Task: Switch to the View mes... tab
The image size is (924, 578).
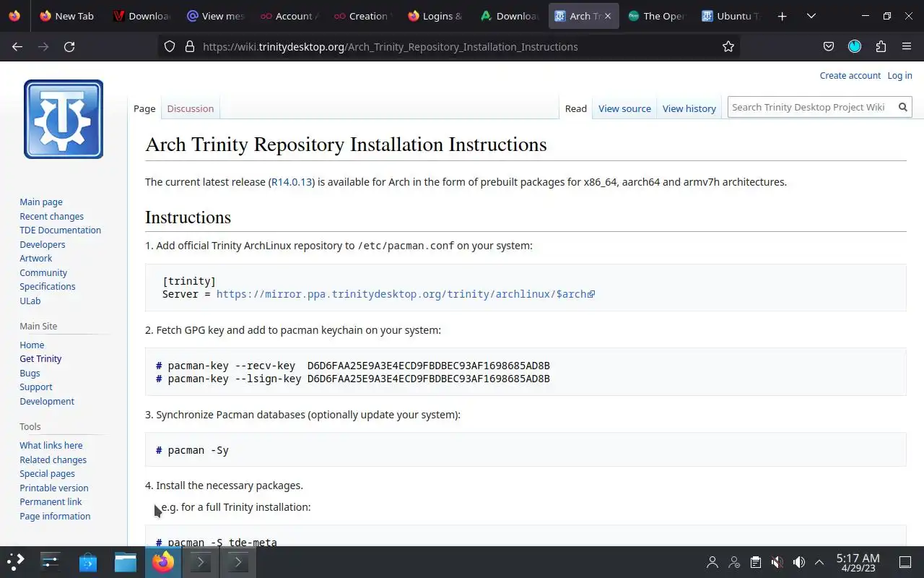Action: click(216, 16)
